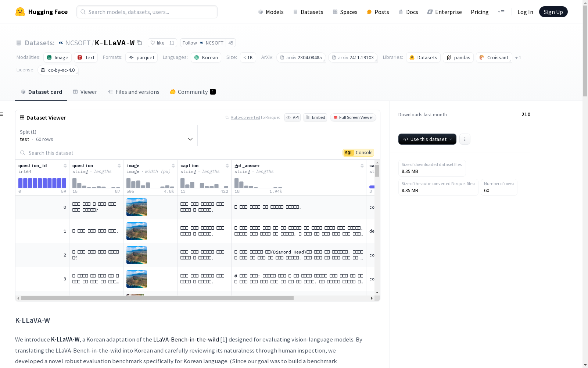Open the three-dot options next to Use this dataset

tap(465, 139)
